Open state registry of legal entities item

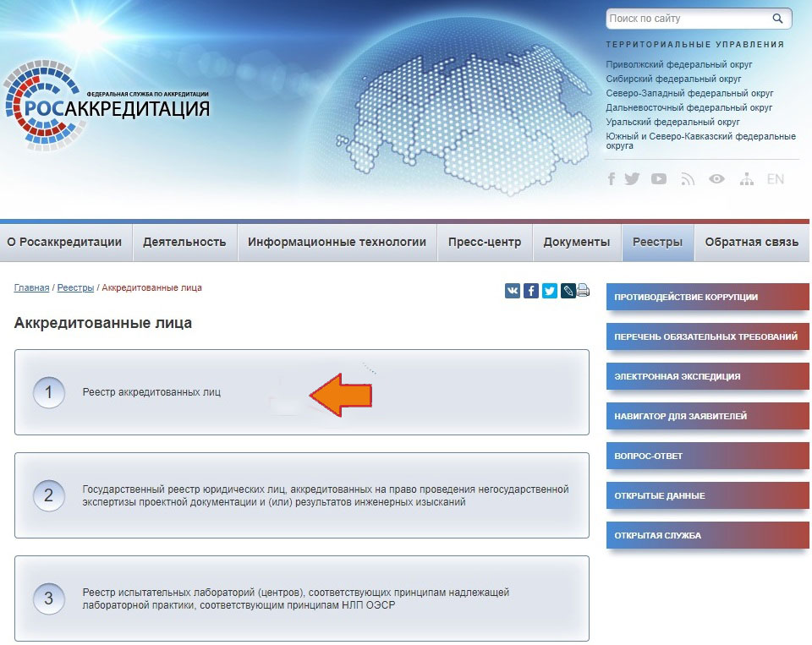[x=302, y=495]
